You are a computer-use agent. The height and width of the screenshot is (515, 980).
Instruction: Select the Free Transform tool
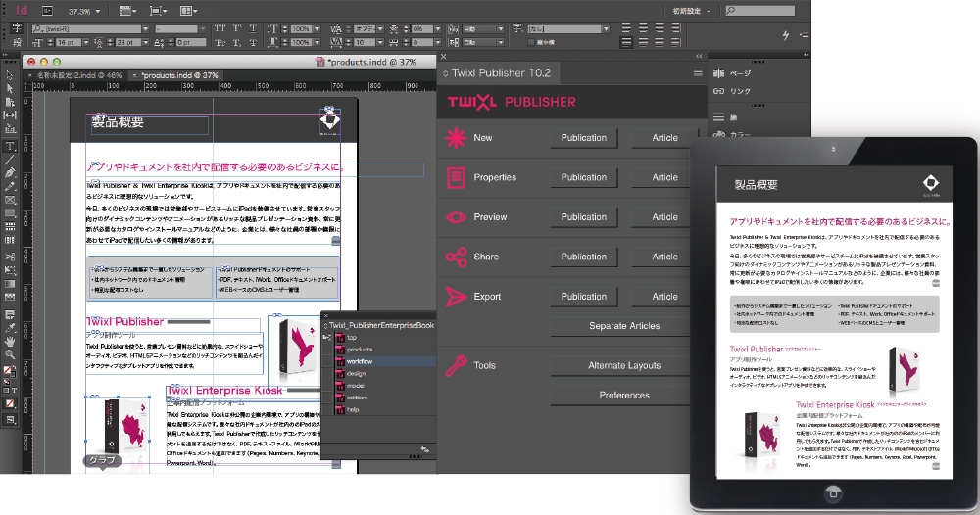(10, 270)
